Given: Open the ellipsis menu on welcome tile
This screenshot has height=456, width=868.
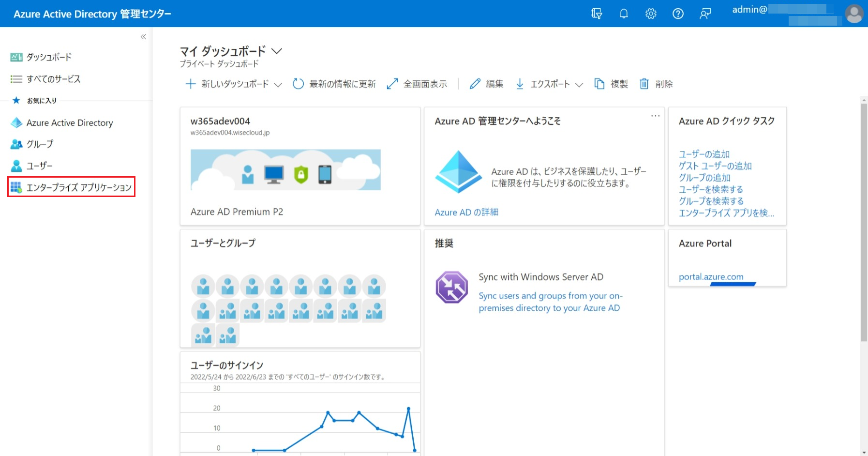Looking at the screenshot, I should coord(655,116).
